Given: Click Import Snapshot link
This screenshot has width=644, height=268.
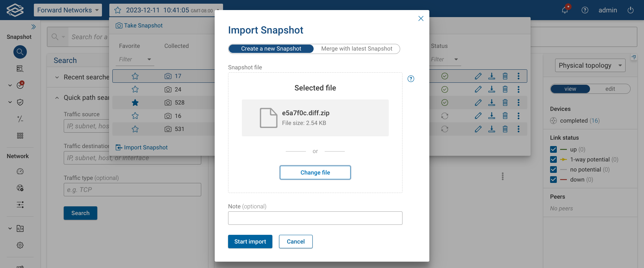Looking at the screenshot, I should tap(142, 147).
